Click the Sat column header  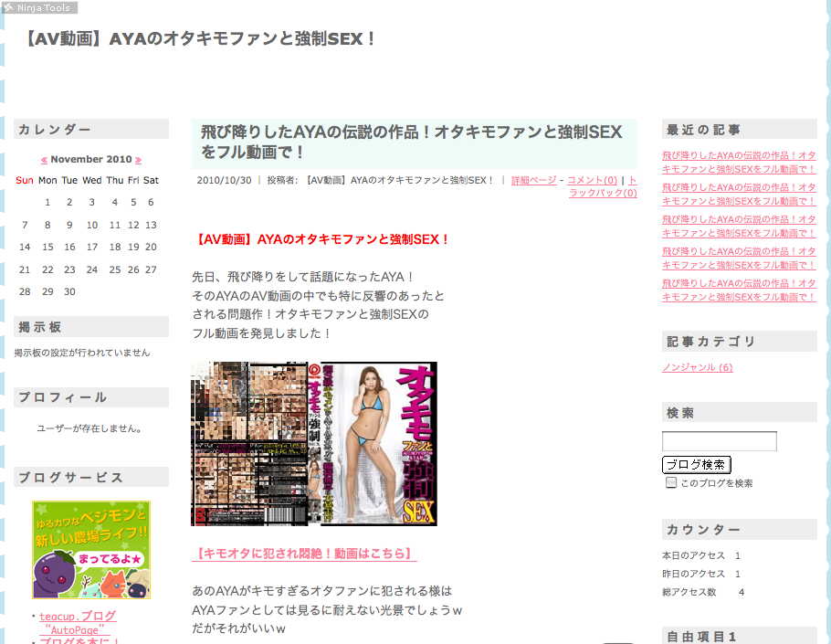point(151,180)
